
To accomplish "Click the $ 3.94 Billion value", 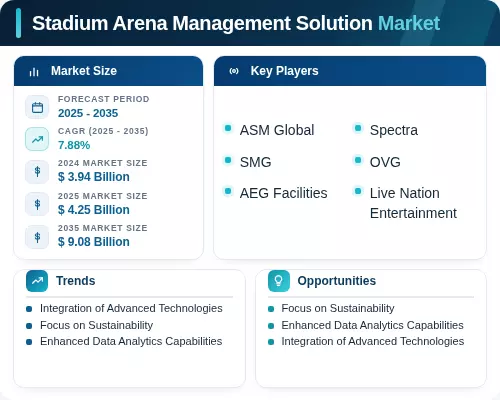I will [x=94, y=177].
